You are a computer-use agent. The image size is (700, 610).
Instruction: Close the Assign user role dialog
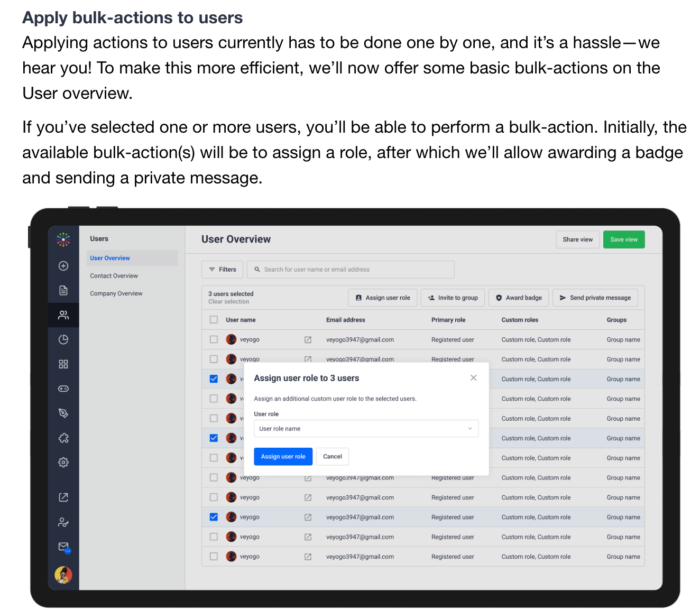(x=474, y=377)
